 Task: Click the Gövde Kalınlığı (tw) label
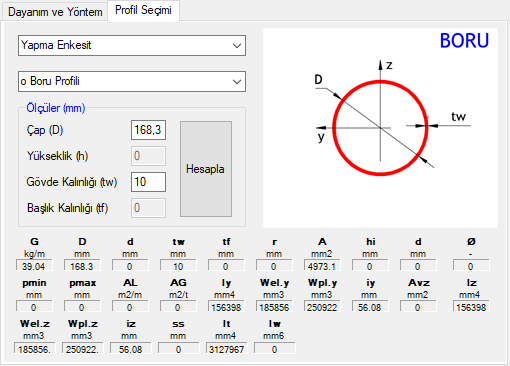72,182
